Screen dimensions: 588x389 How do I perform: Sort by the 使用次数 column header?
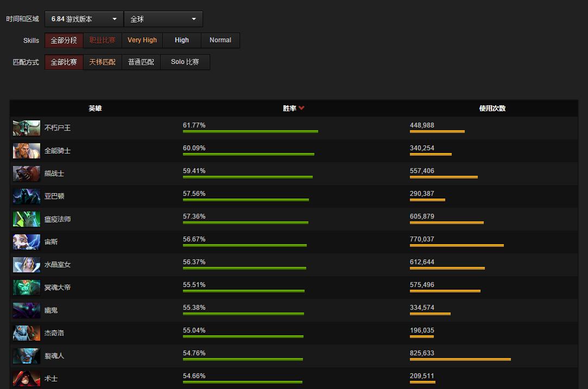(492, 108)
